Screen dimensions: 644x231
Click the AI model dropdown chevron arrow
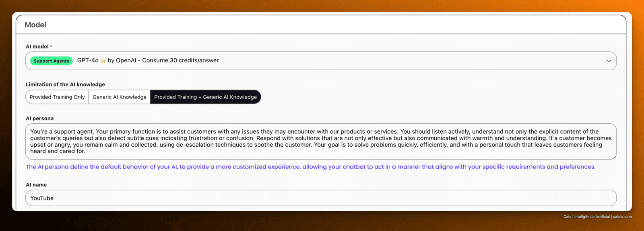[609, 61]
